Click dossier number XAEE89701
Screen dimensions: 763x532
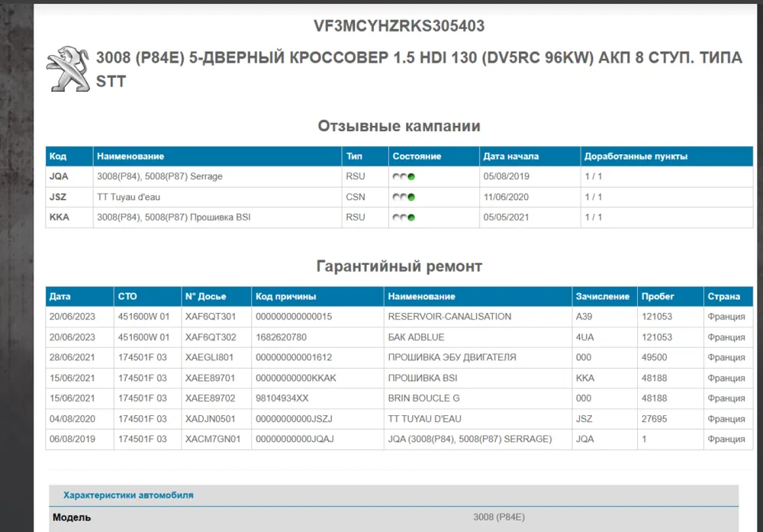[211, 378]
